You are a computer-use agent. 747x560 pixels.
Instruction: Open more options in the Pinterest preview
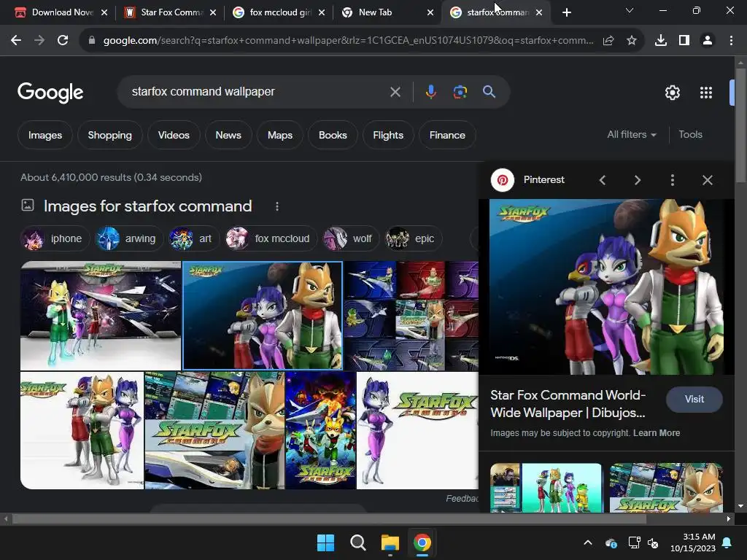pos(672,180)
